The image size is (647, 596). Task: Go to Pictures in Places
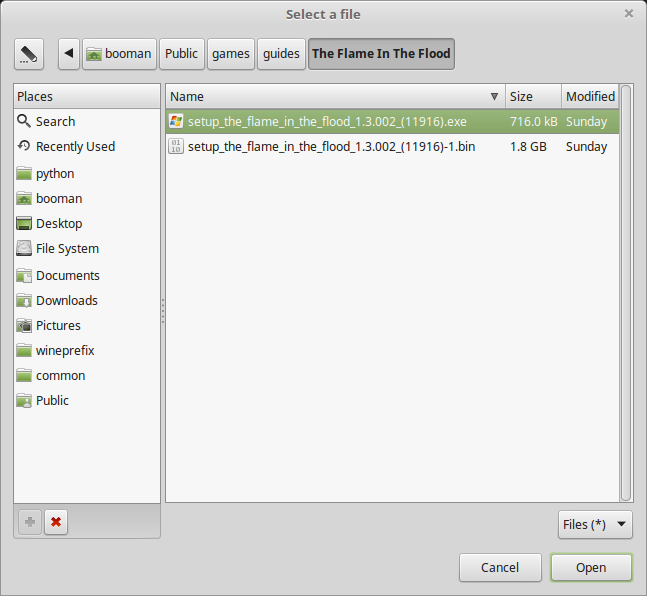[x=87, y=326]
